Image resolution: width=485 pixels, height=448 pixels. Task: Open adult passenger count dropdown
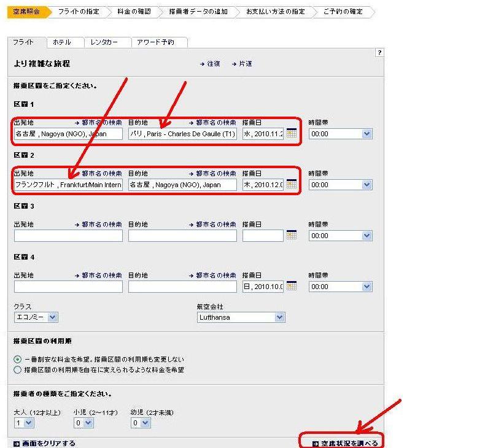tap(24, 423)
